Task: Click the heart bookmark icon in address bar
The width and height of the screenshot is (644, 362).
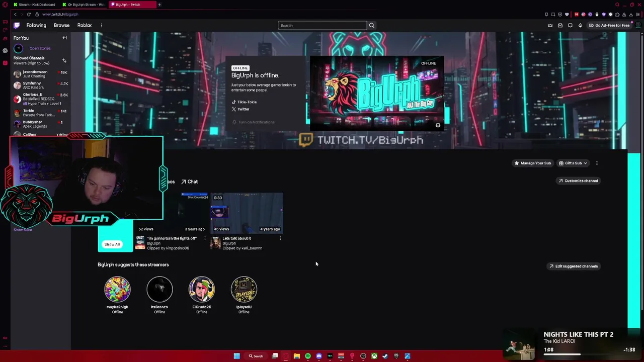Action: pyautogui.click(x=567, y=14)
